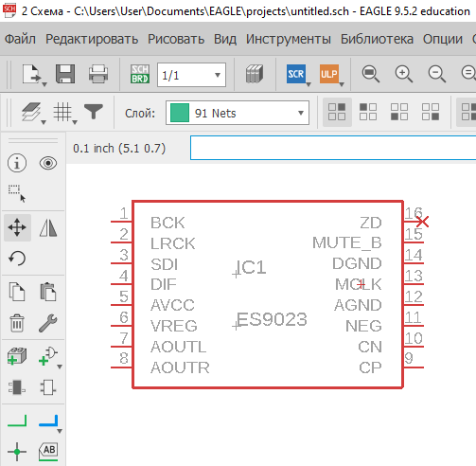Image resolution: width=476 pixels, height=466 pixels.
Task: Click the AOUTR pin label
Action: click(x=180, y=367)
